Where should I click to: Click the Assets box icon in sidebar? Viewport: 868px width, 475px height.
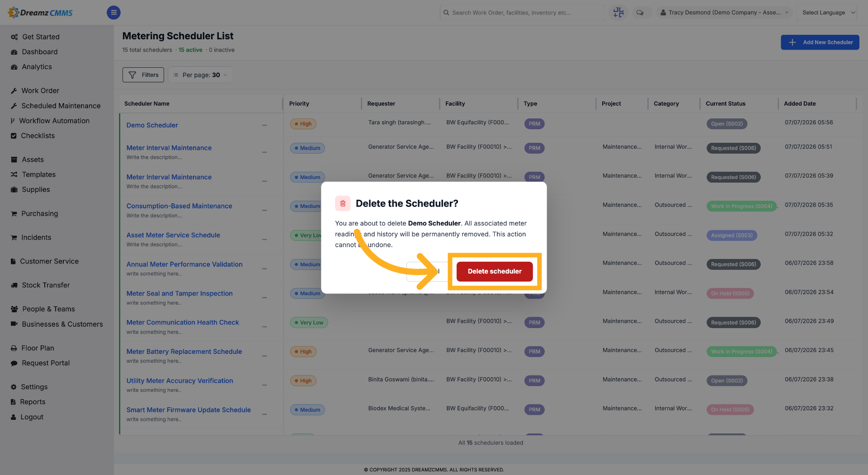click(14, 160)
